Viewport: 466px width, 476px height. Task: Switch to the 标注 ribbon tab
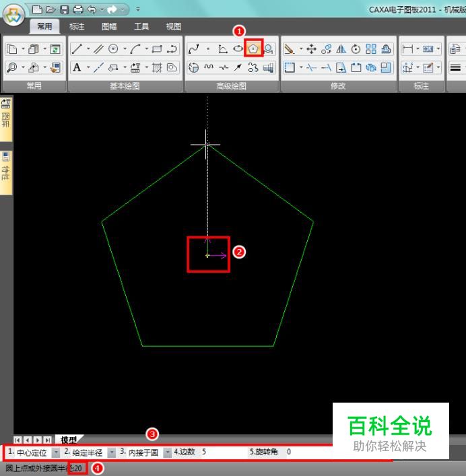(77, 26)
